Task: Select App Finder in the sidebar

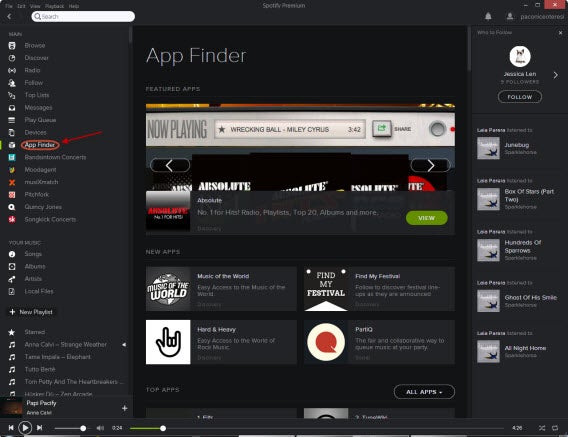Action: [x=40, y=145]
